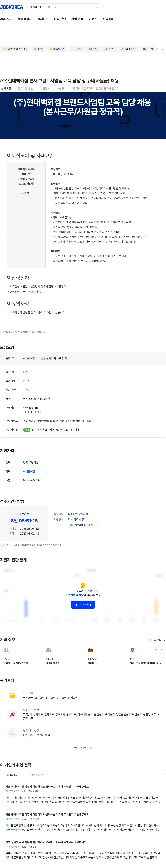Click the search magnifier icon
This screenshot has width=166, height=868.
tap(96, 7)
